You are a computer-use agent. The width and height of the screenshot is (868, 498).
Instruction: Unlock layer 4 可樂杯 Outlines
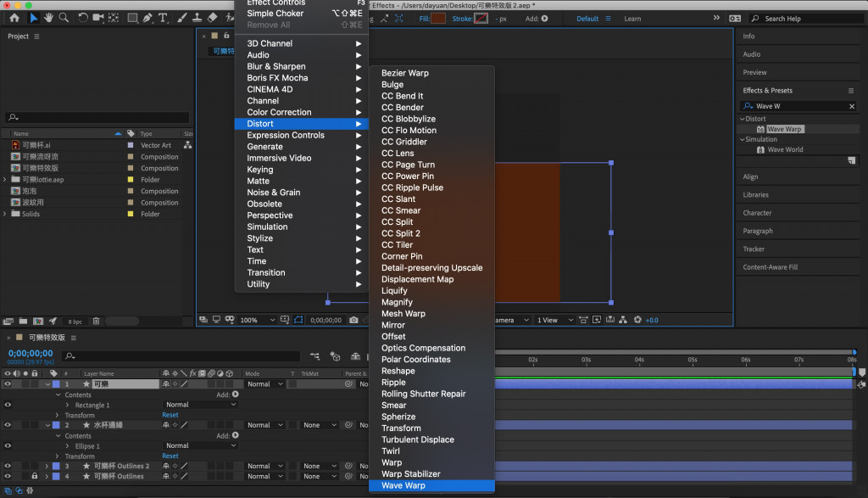tap(34, 476)
